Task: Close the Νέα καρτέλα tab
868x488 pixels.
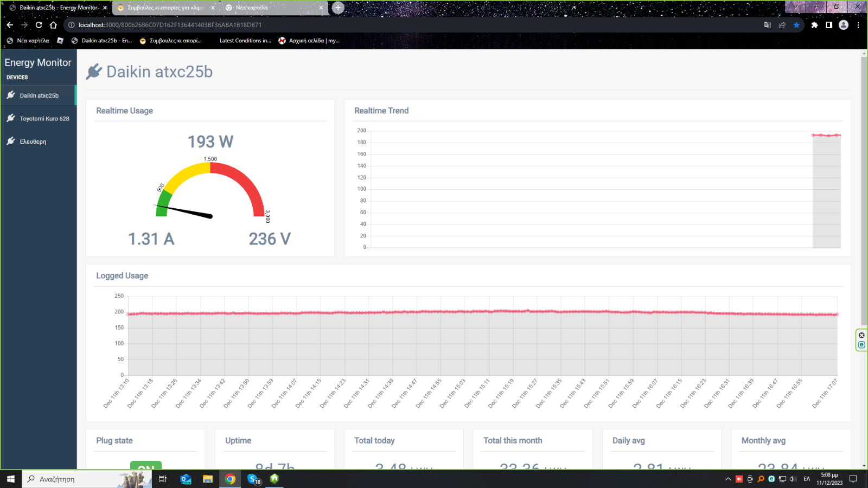Action: pos(321,8)
